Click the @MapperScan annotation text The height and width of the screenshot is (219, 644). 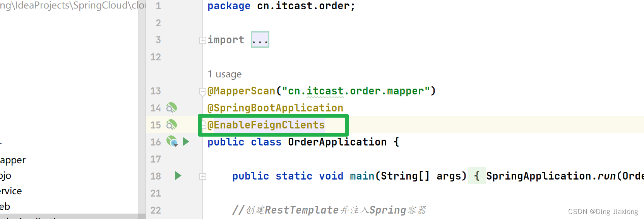tap(241, 91)
